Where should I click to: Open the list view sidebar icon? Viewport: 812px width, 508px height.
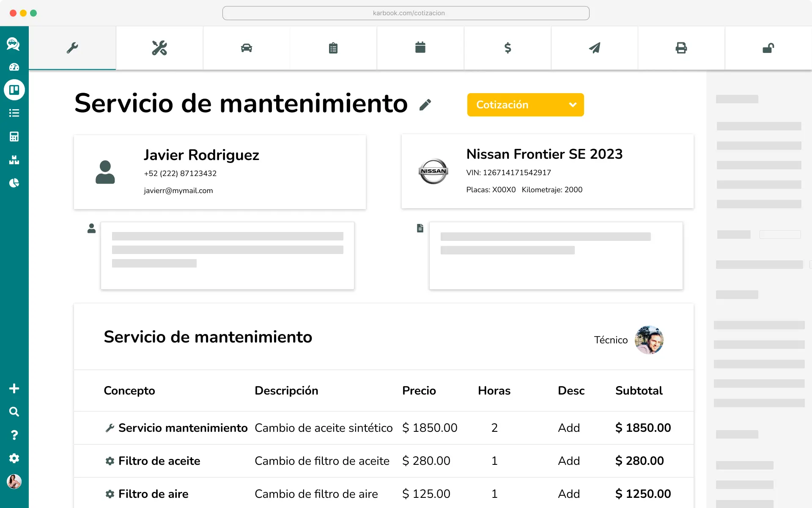(x=14, y=113)
